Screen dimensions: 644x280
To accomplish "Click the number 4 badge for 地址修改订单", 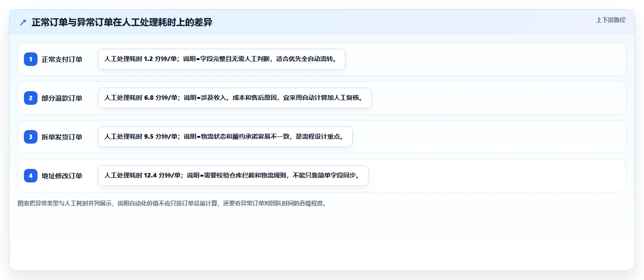I will [31, 176].
